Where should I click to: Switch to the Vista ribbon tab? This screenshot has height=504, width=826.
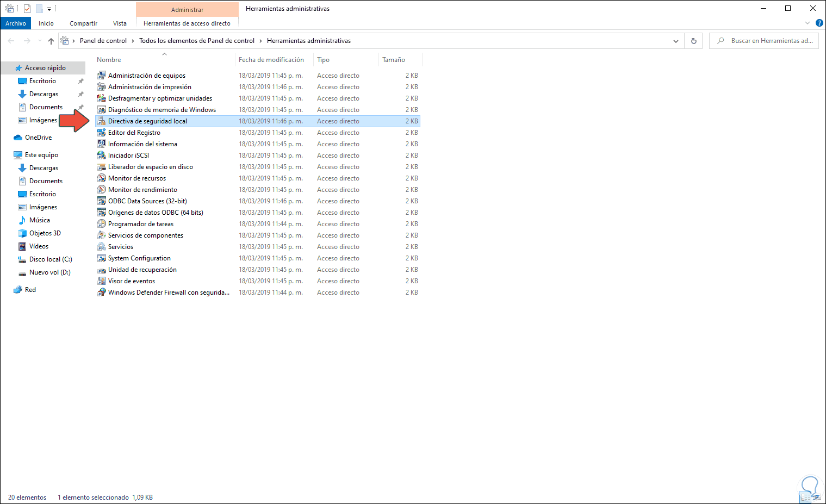[120, 23]
